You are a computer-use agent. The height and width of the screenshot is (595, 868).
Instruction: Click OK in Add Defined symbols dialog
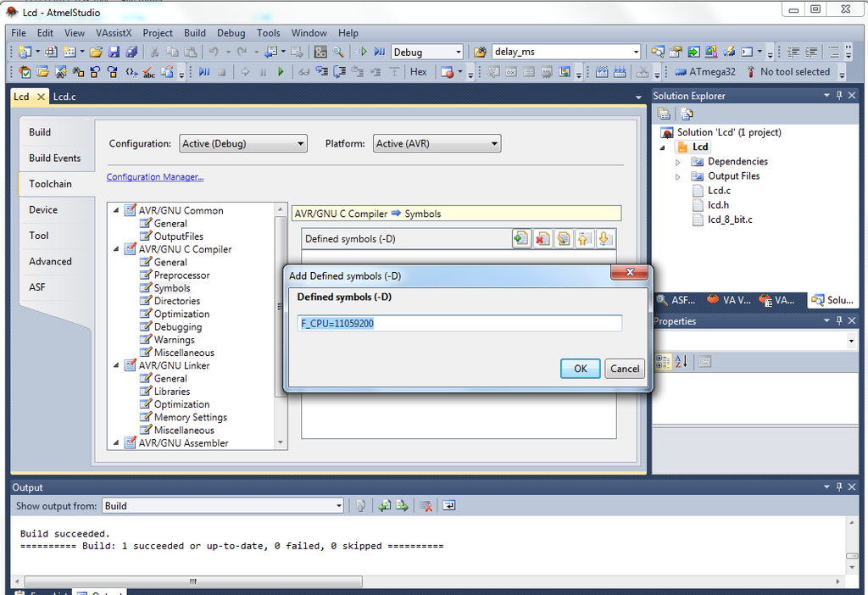[x=580, y=369]
